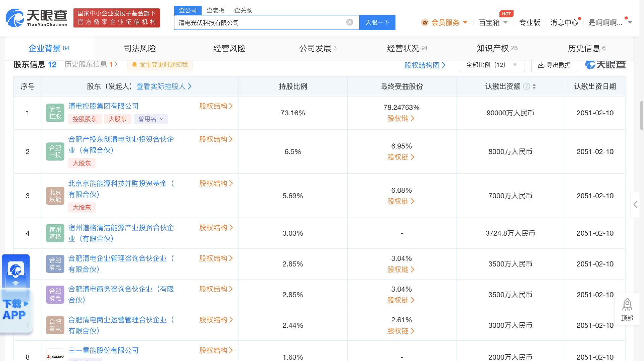
Task: Select the 经营风险 tab
Action: pos(229,48)
